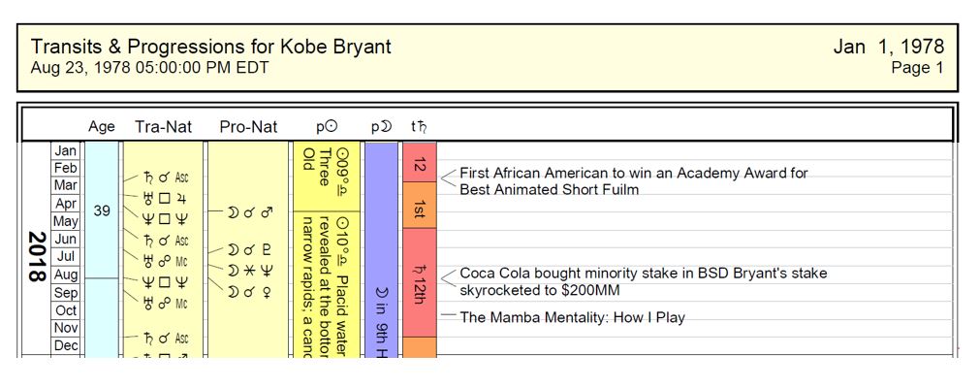Viewport: 980px width, 388px height.
Task: Click the progressed Sun column header symbol
Action: (326, 126)
